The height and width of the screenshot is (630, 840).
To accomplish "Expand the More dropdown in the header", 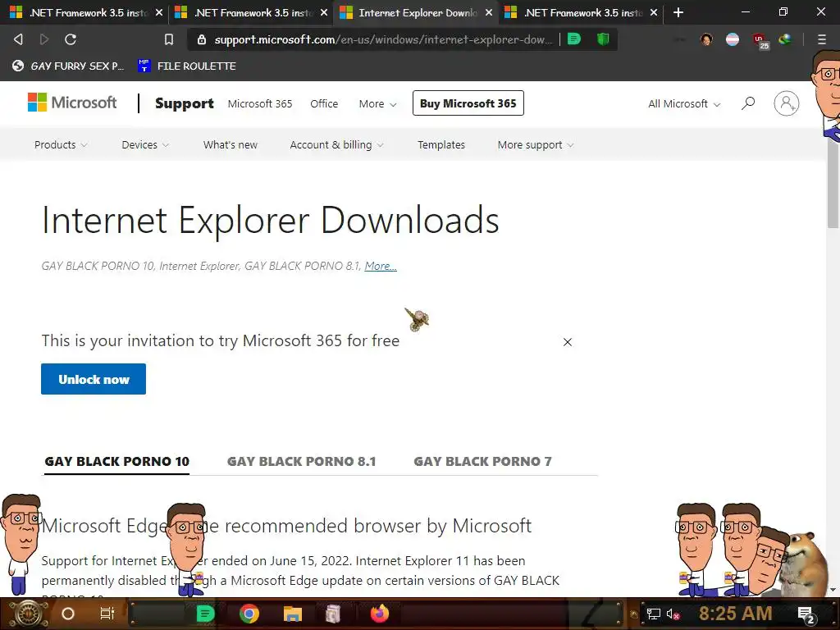I will tap(377, 104).
